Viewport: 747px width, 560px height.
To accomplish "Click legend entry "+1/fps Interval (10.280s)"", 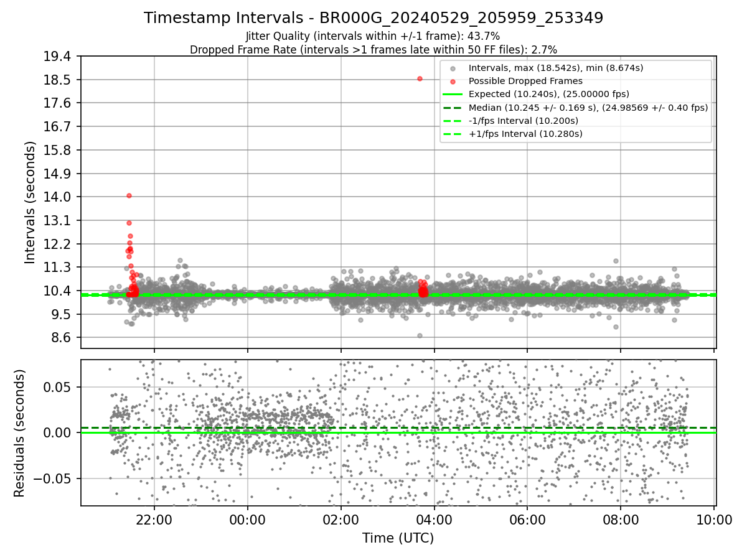I will (525, 134).
